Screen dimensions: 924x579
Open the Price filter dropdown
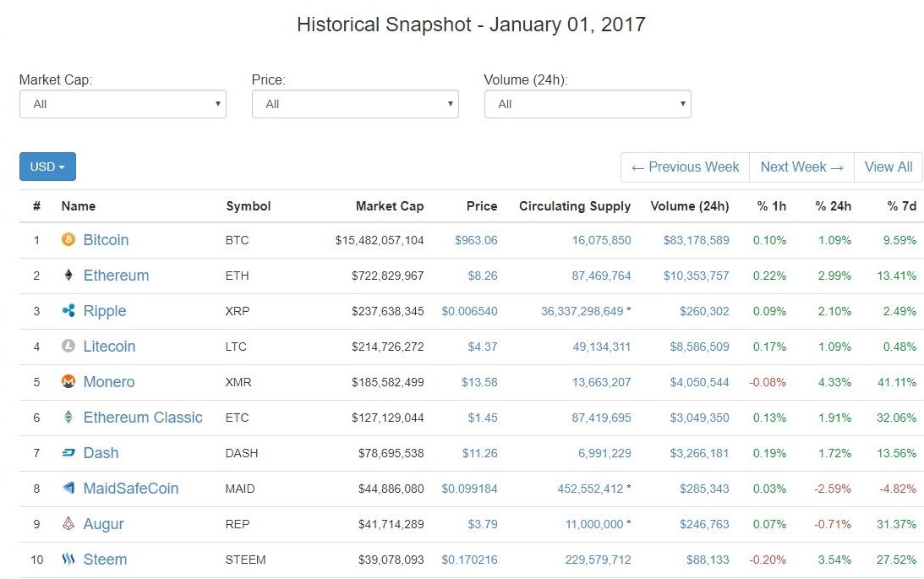coord(355,104)
